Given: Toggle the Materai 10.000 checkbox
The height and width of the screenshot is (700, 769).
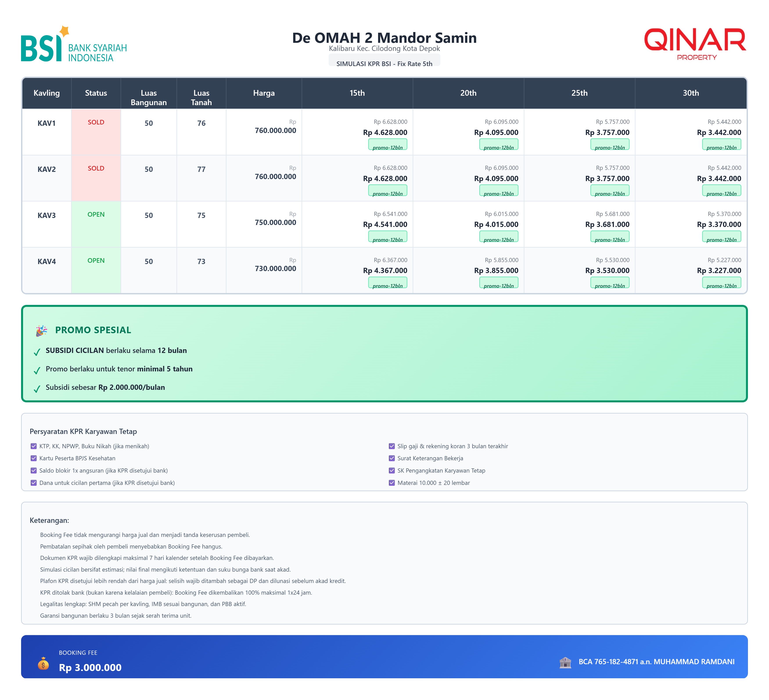Looking at the screenshot, I should point(391,482).
